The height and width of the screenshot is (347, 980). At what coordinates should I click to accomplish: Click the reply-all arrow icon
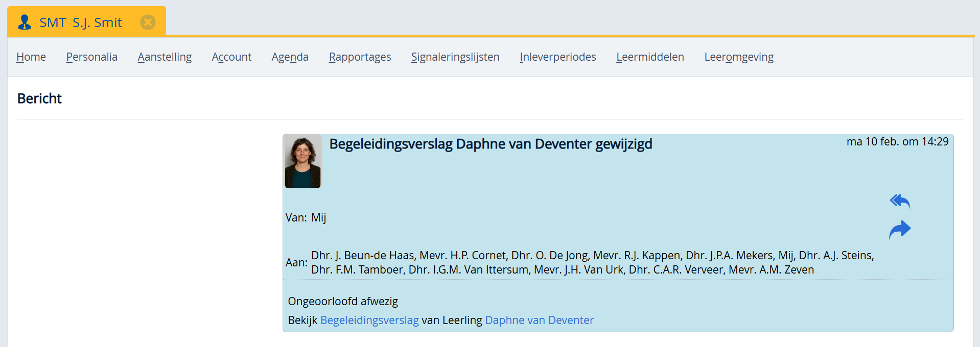899,201
